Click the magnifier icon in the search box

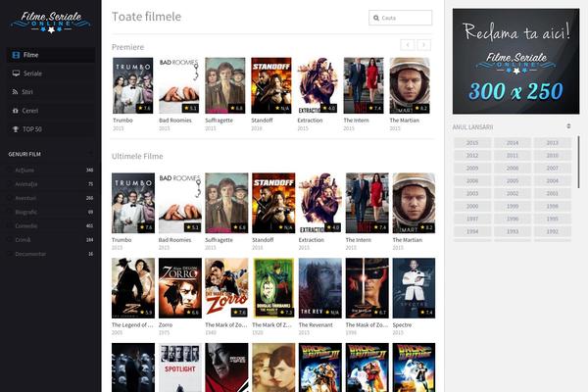pyautogui.click(x=376, y=18)
